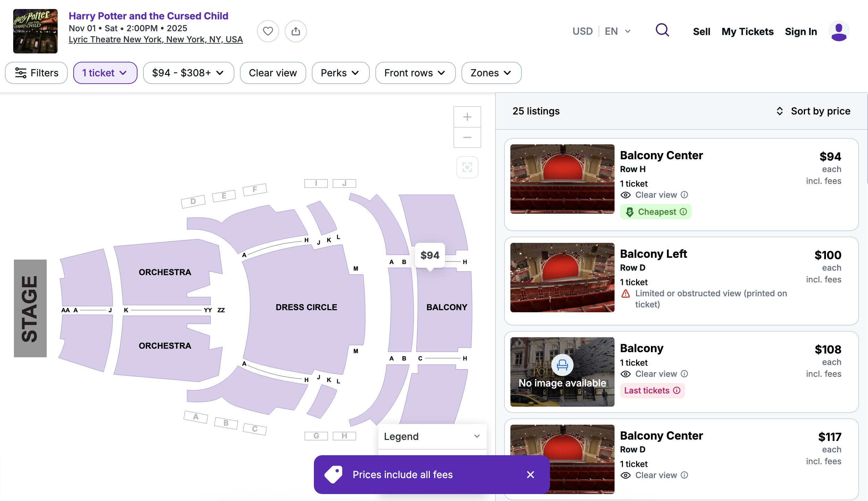This screenshot has height=501, width=868.
Task: Select the $100 Balcony Left Row D listing
Action: (681, 281)
